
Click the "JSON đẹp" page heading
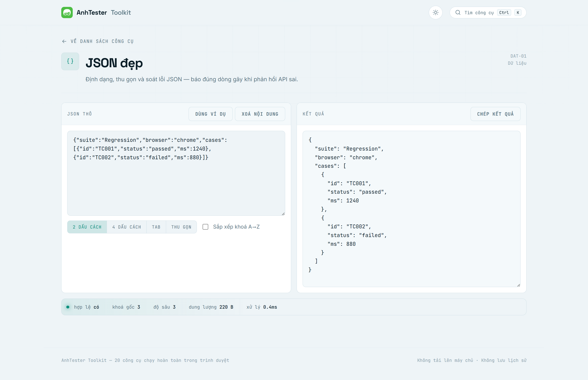click(x=114, y=63)
